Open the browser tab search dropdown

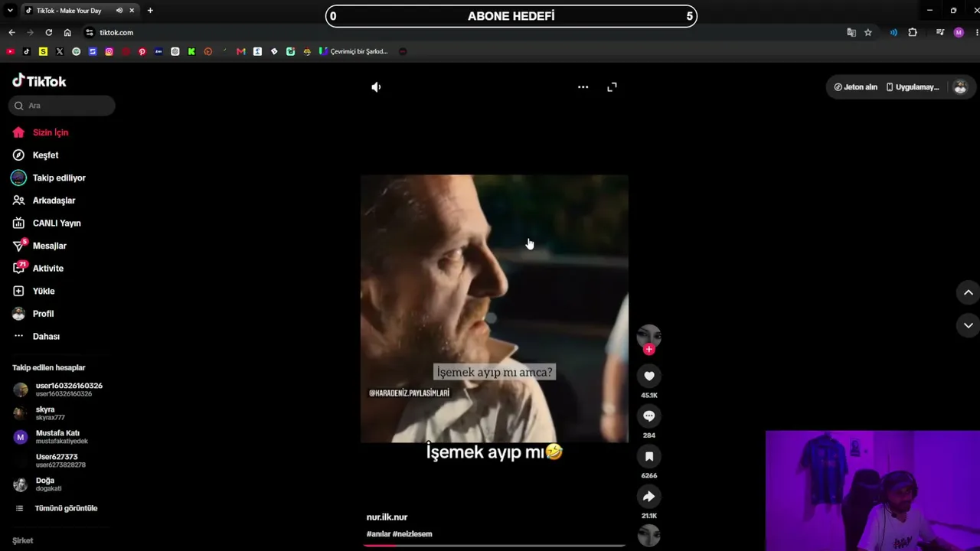coord(10,11)
